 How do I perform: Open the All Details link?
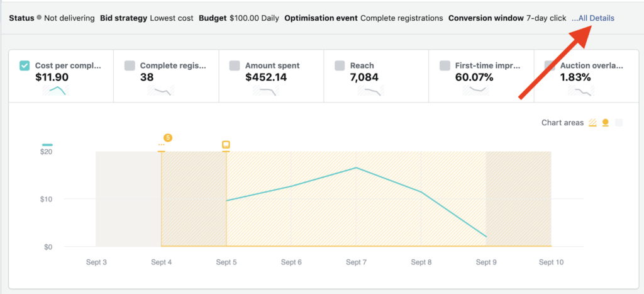593,18
